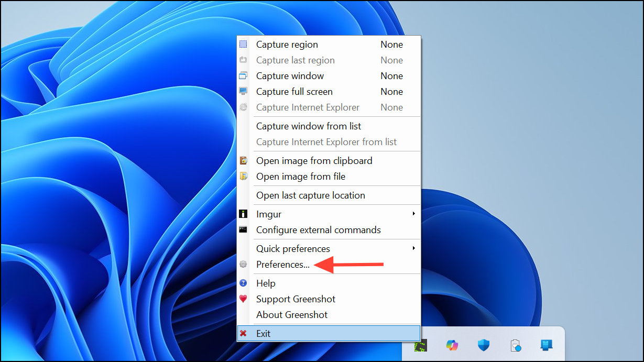Click the Support Greenshot heart icon

coord(243,299)
